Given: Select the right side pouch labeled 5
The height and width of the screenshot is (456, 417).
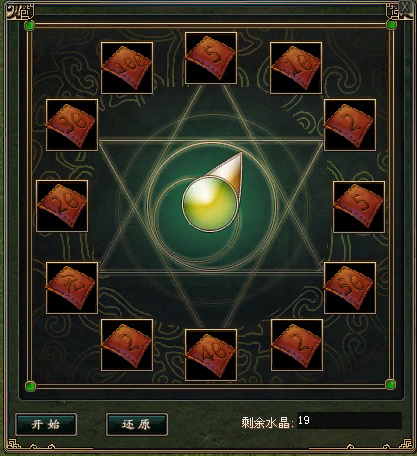Looking at the screenshot, I should point(359,207).
